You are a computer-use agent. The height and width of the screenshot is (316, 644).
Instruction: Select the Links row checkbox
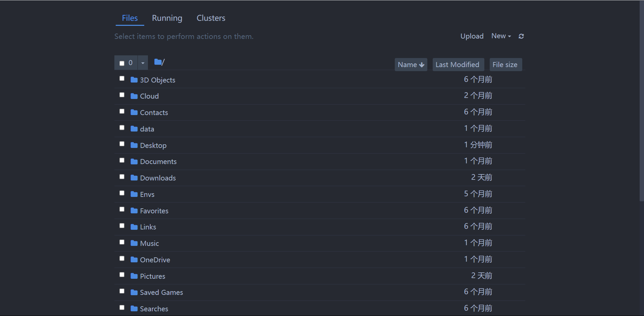[x=122, y=226]
